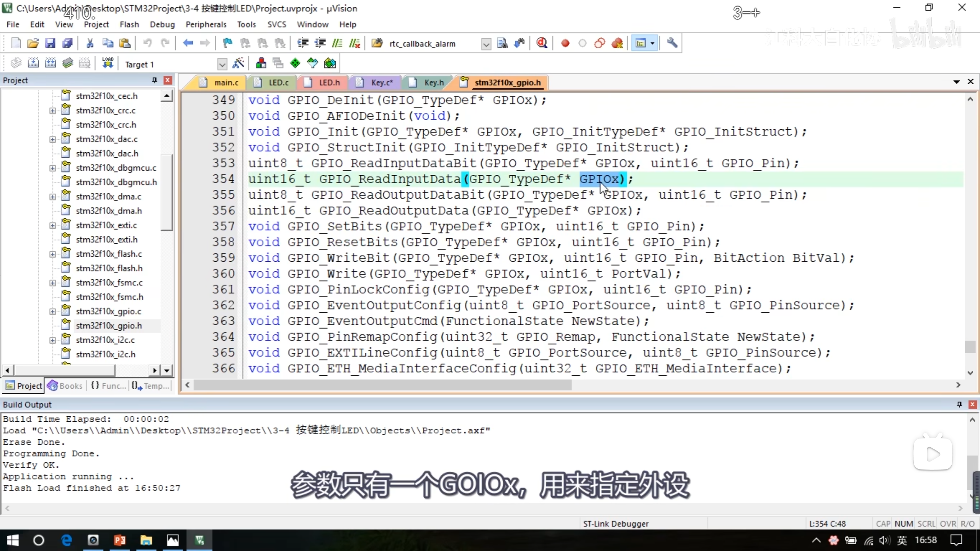Pin the Build Output panel
Screen dimensions: 980x551
click(959, 404)
